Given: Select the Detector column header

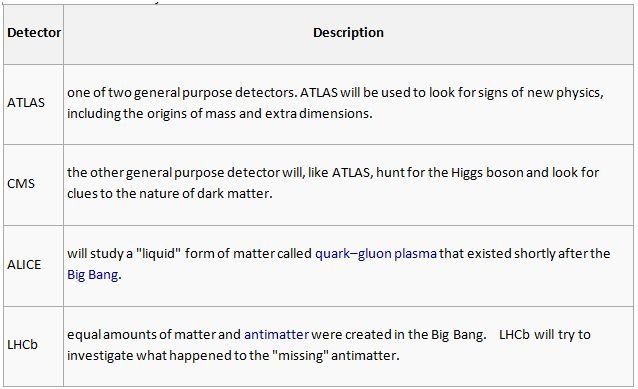Looking at the screenshot, I should (34, 33).
